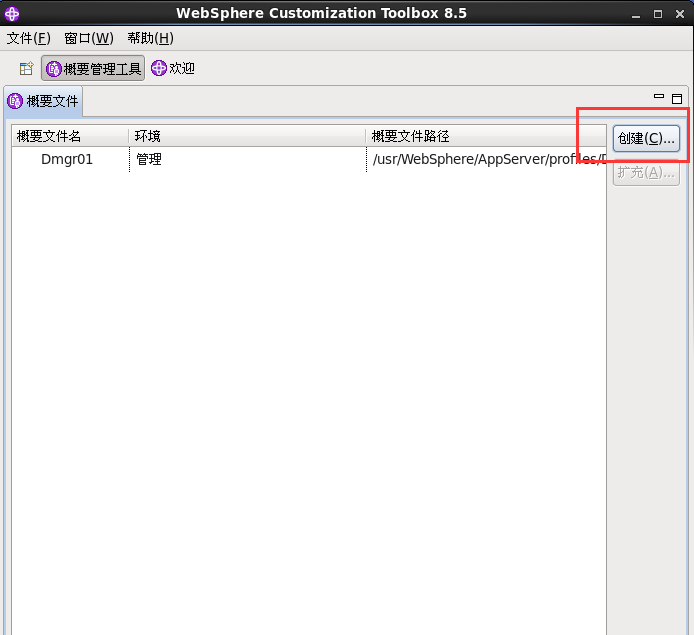Open the perspective switcher icon
The width and height of the screenshot is (694, 635).
(27, 68)
